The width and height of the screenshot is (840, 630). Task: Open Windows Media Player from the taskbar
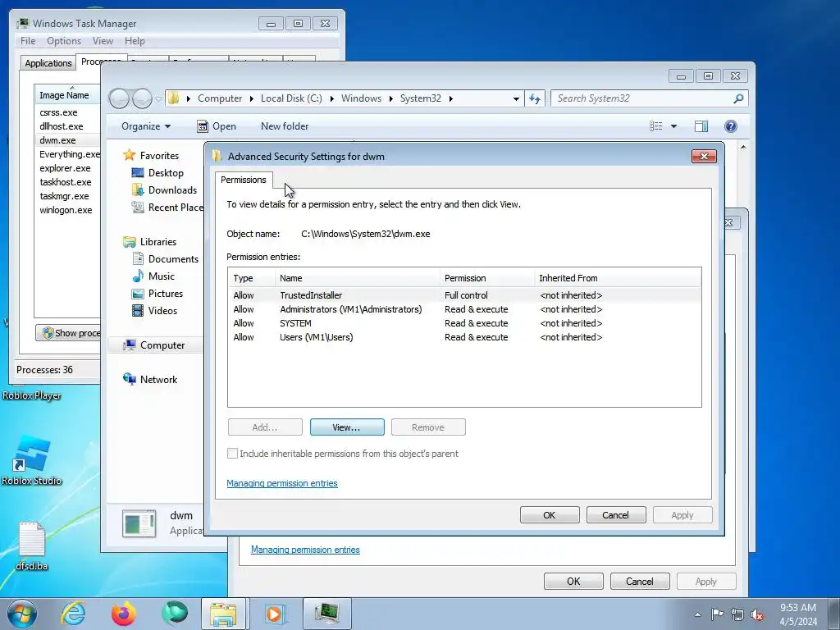click(275, 614)
